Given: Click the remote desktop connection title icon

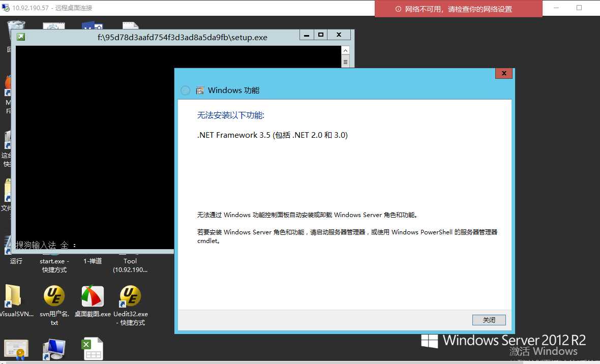Looking at the screenshot, I should pos(6,7).
